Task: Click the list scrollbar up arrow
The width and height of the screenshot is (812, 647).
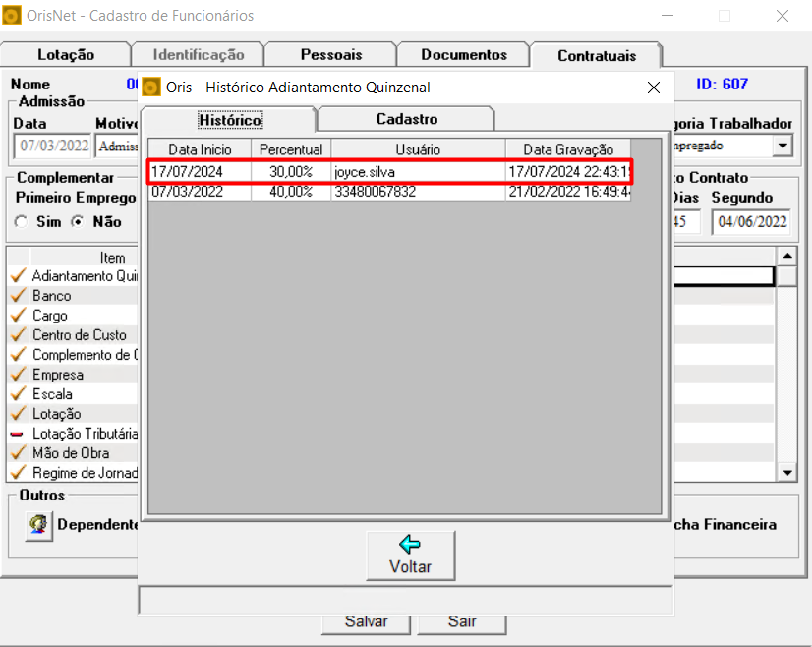Action: [787, 256]
